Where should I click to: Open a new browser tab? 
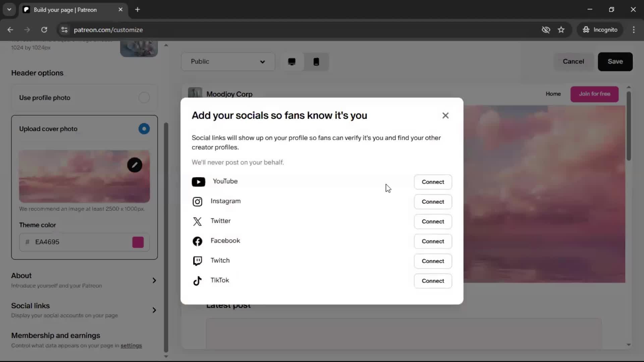point(138,10)
